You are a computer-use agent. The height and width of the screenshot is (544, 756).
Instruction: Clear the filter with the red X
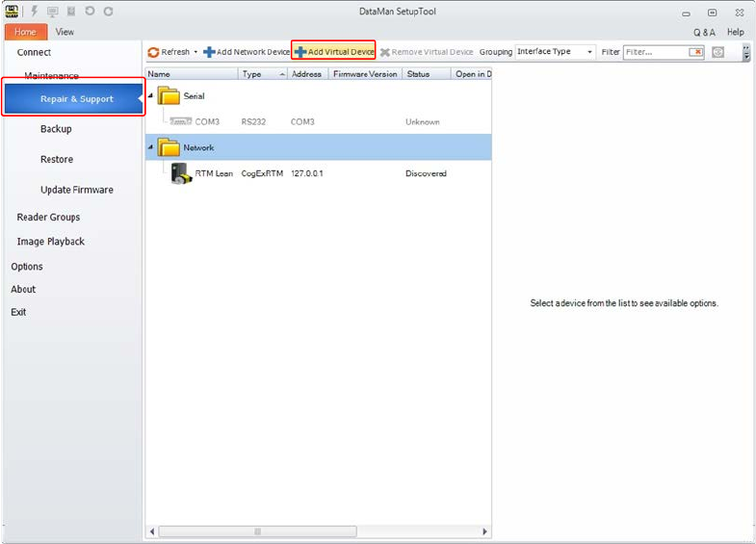[695, 52]
